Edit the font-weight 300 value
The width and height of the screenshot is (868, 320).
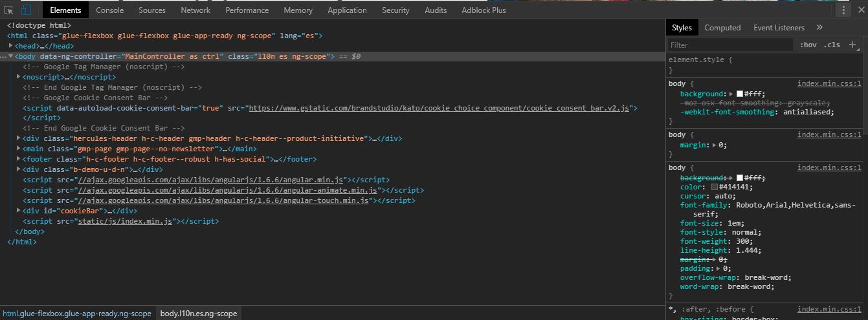coord(744,241)
